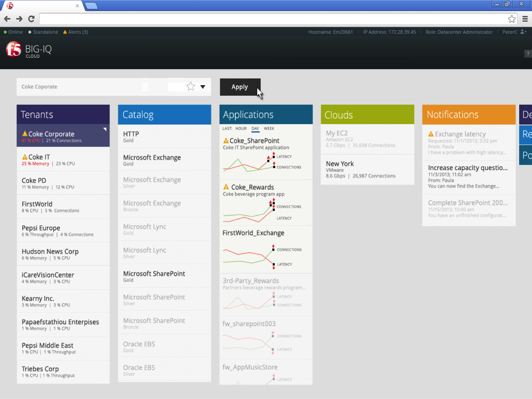This screenshot has height=399, width=532.
Task: Select the Papaefstathiou Enterpises tenant
Action: click(x=63, y=324)
